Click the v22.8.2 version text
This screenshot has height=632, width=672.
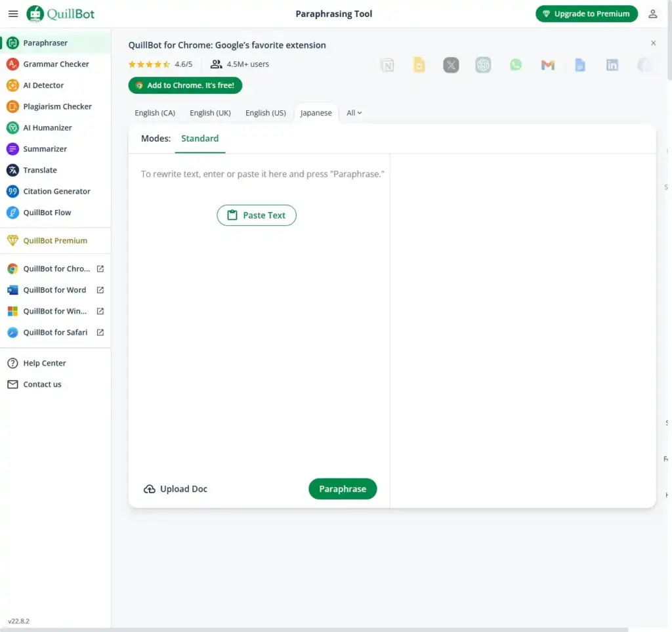[19, 621]
